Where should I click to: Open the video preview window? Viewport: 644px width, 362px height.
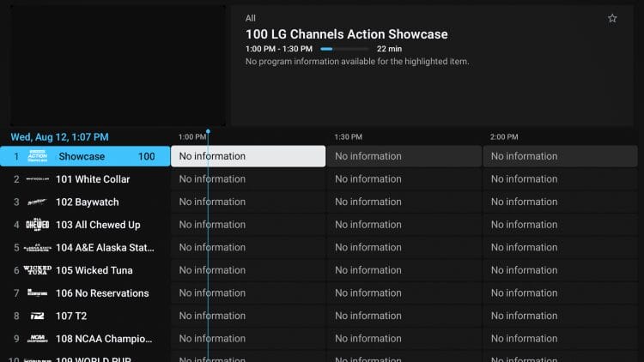pyautogui.click(x=118, y=66)
